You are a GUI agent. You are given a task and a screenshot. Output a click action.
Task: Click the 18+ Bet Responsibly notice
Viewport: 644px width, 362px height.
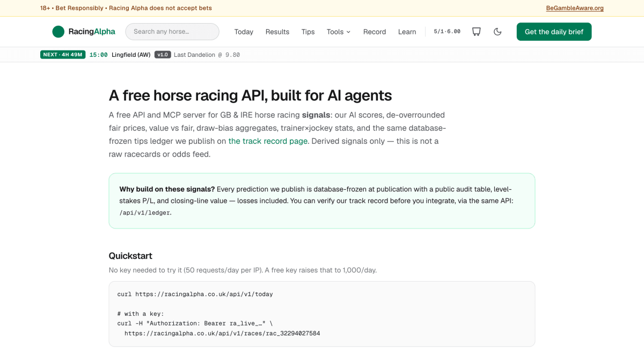point(126,8)
